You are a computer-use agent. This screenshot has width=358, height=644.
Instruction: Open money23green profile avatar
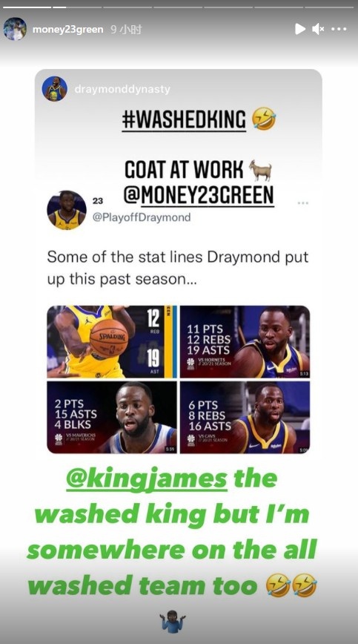pyautogui.click(x=15, y=29)
